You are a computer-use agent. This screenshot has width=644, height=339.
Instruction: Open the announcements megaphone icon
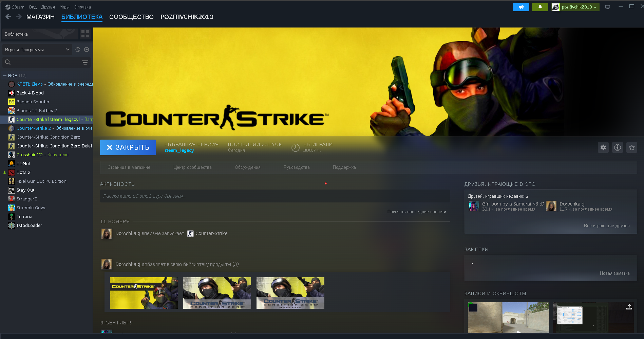pyautogui.click(x=521, y=7)
